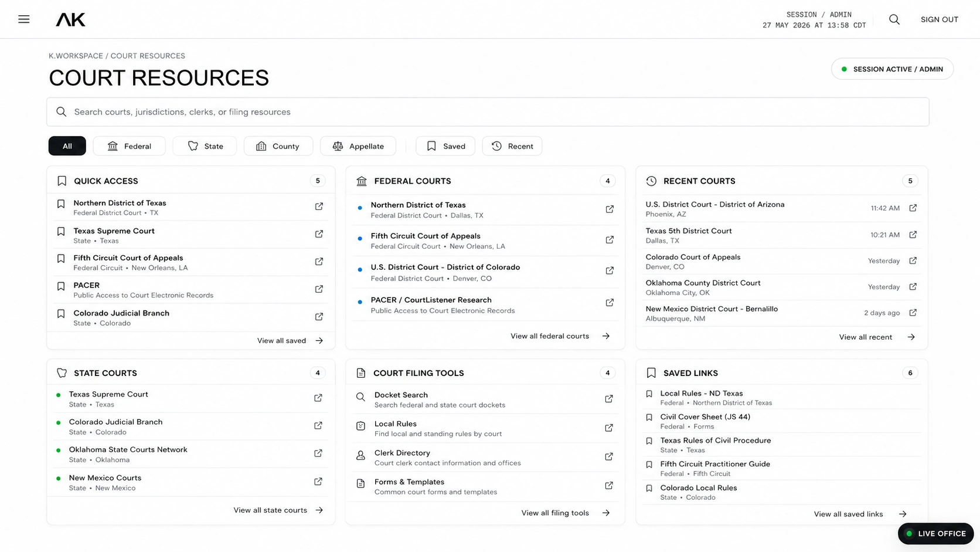Open Colorado Judicial Branch state courts external link
The width and height of the screenshot is (980, 552).
coord(318,426)
